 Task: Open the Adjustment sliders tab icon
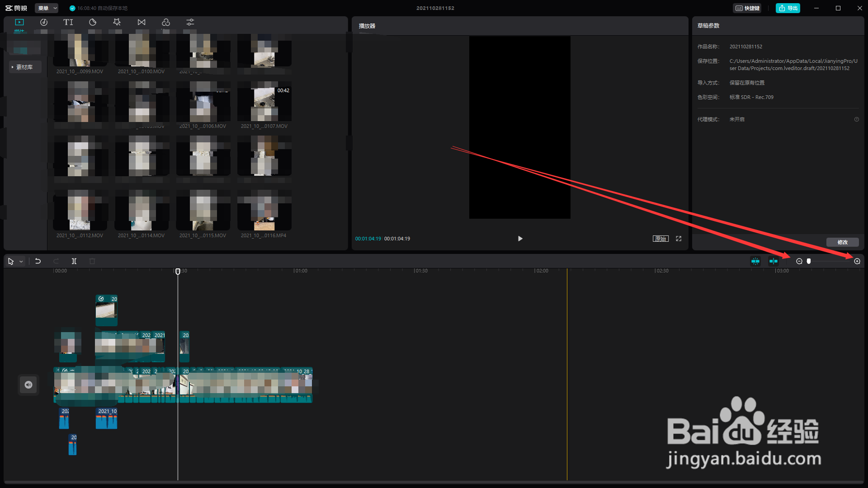click(x=190, y=22)
